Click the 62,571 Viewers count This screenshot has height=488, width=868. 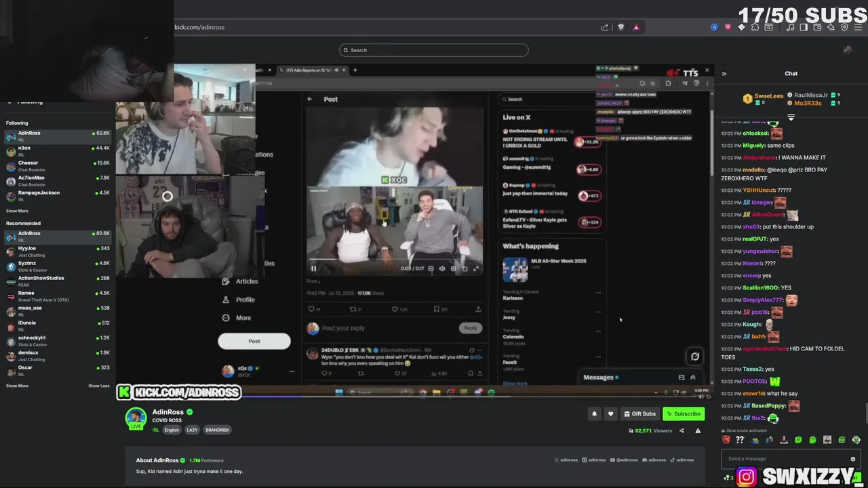coord(650,430)
